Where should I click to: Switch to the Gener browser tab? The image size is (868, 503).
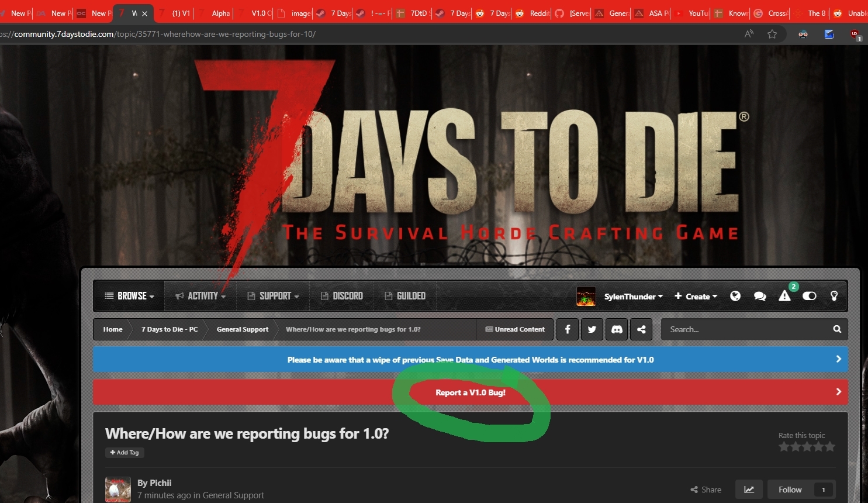point(612,13)
